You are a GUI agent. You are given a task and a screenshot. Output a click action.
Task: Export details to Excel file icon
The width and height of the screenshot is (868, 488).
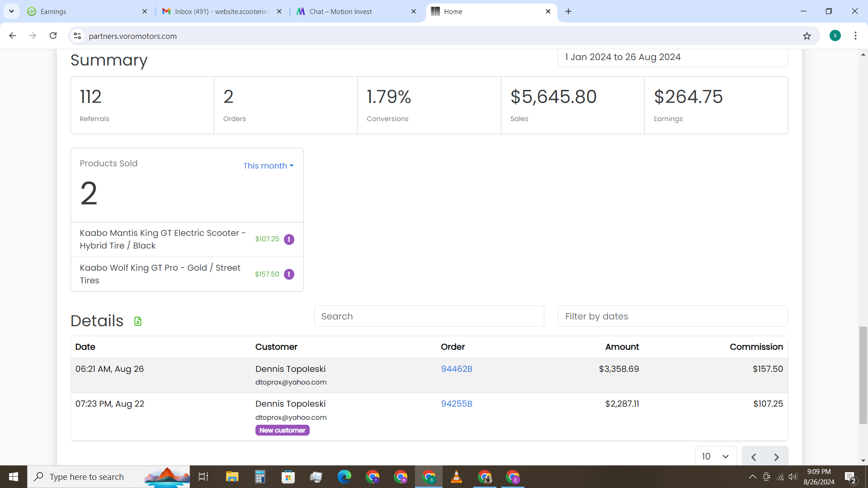coord(138,321)
